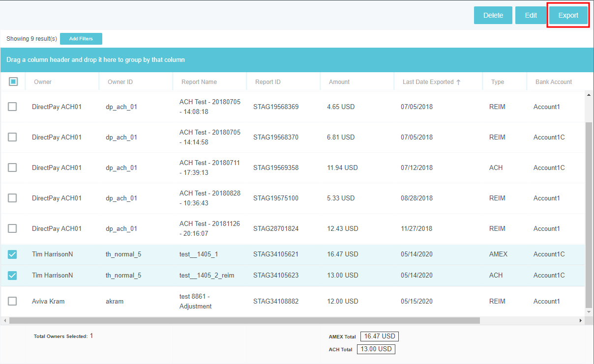Click the Export button

[x=568, y=15]
